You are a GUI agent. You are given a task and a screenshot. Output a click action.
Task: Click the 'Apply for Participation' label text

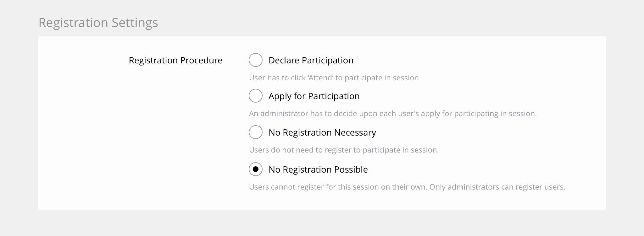[x=314, y=96]
